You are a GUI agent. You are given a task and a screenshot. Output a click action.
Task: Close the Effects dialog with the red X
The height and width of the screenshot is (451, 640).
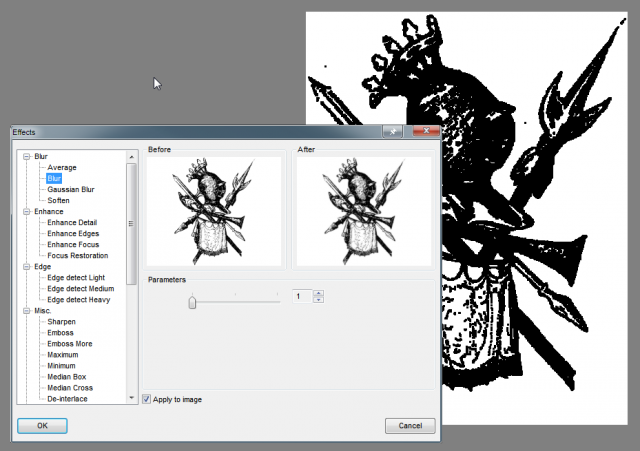click(426, 131)
